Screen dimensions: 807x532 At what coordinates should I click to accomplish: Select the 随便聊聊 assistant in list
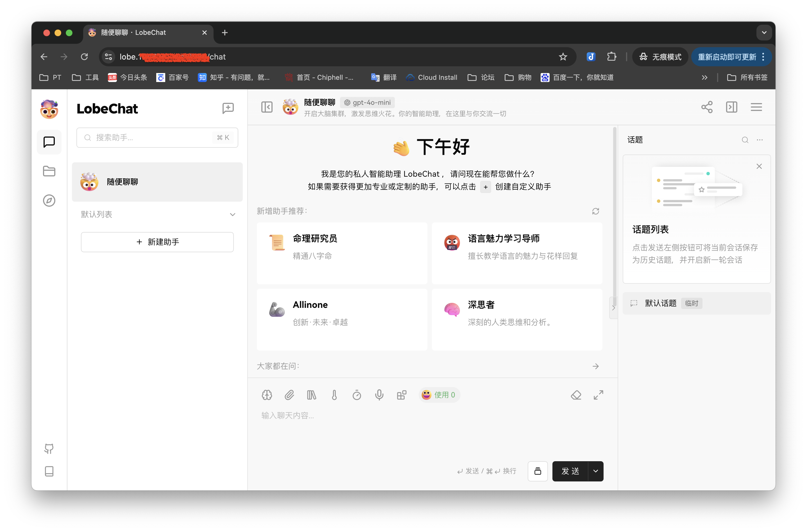pos(157,182)
